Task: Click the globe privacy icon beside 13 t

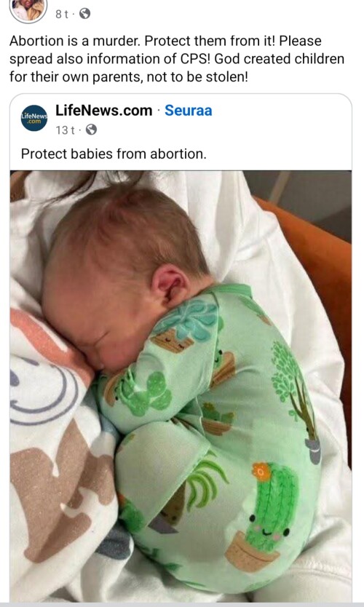Action: [x=91, y=130]
